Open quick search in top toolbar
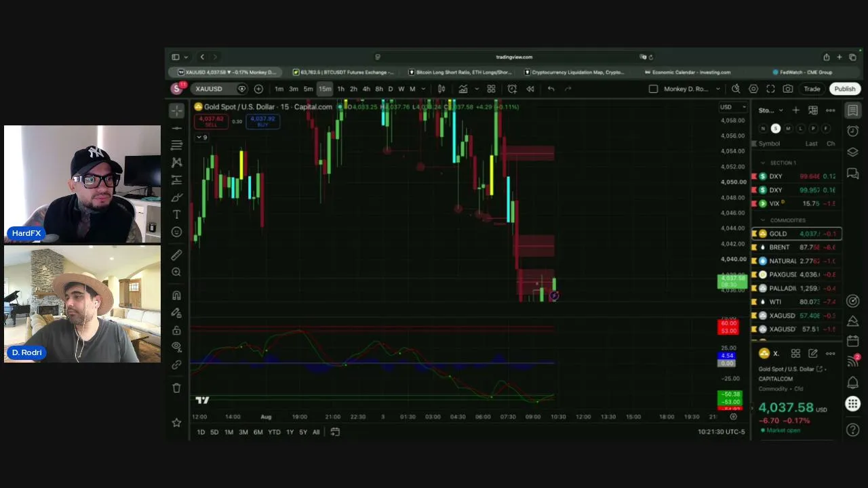 click(x=736, y=89)
